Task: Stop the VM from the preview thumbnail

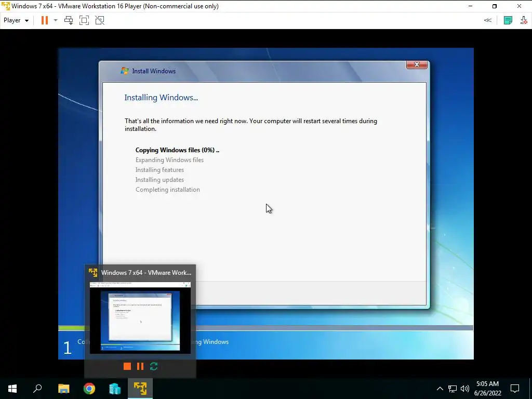Action: (x=127, y=366)
